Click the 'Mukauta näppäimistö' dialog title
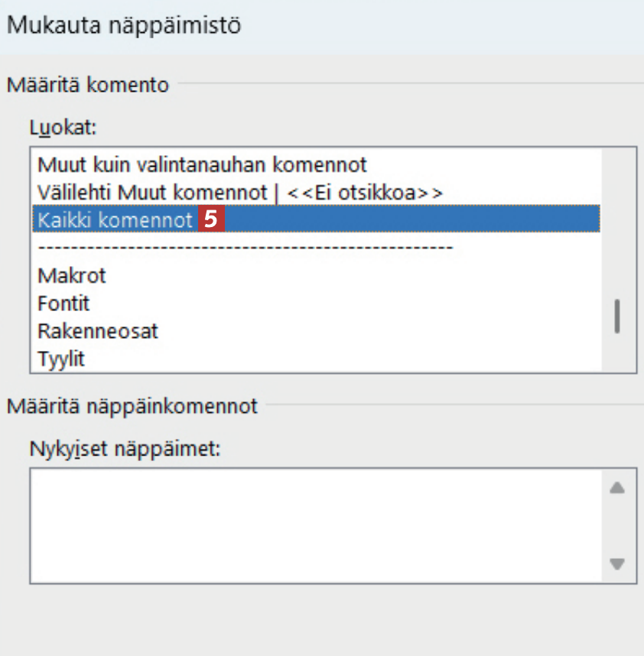Screen dimensions: 644x656 [123, 26]
